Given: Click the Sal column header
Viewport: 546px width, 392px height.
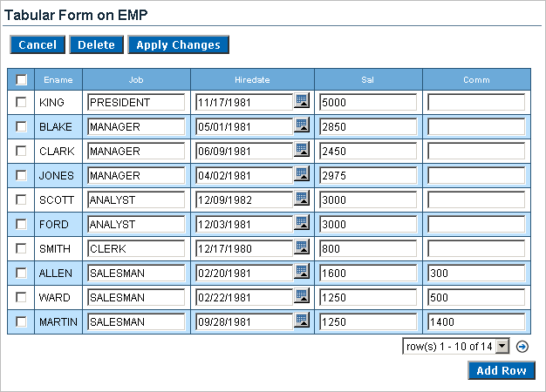Looking at the screenshot, I should click(367, 79).
